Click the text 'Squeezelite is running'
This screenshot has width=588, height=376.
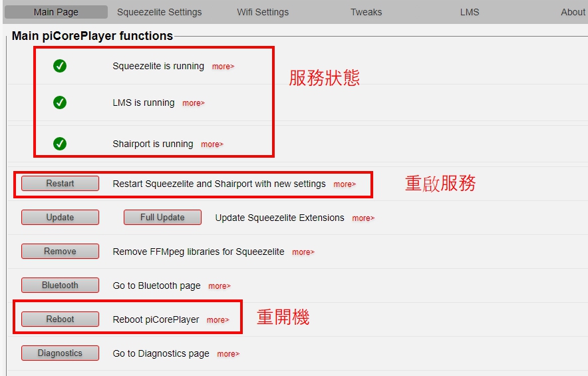click(158, 66)
